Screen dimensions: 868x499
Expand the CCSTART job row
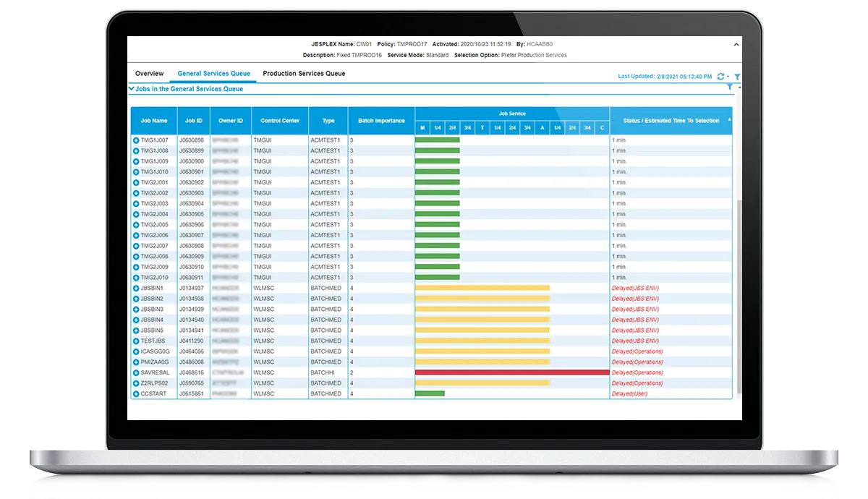click(136, 393)
